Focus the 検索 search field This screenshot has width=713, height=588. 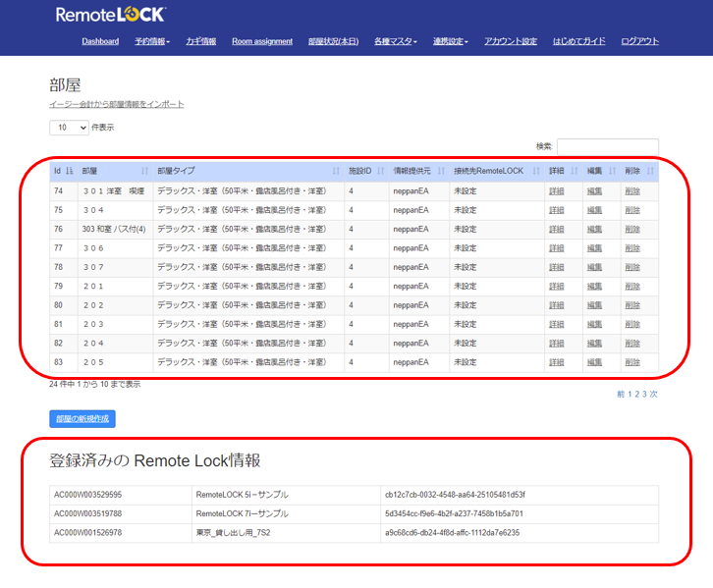point(608,147)
